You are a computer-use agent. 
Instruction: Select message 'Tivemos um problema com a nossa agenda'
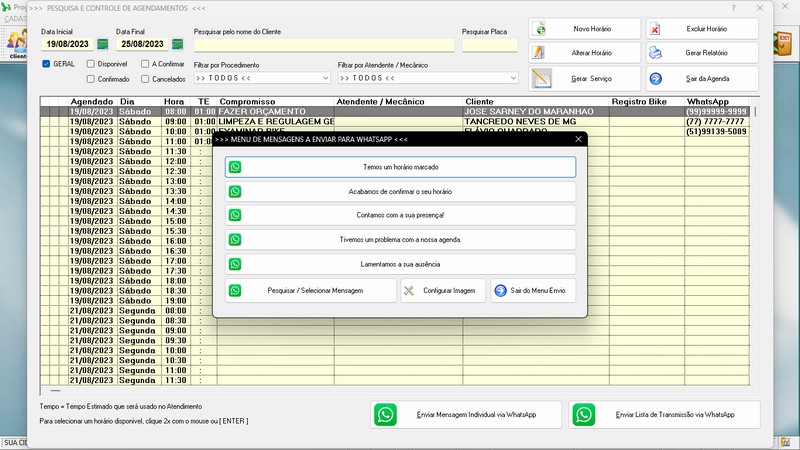click(401, 240)
